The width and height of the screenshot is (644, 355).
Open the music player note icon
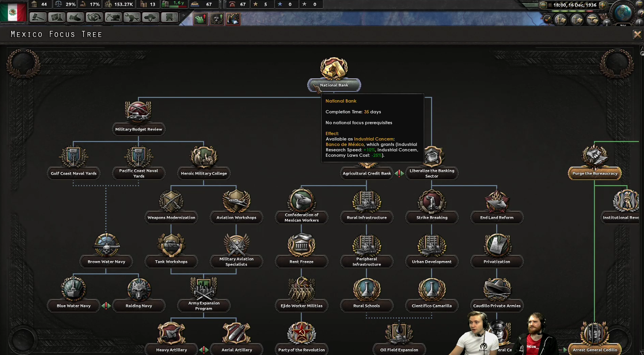547,20
